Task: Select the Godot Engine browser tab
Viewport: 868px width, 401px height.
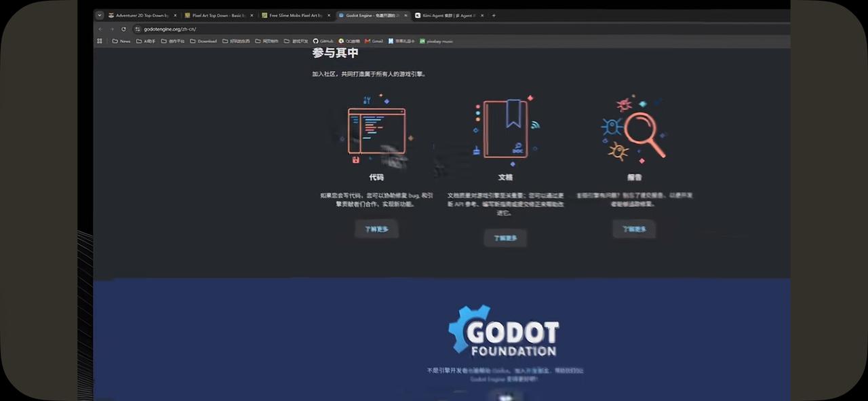Action: pyautogui.click(x=373, y=15)
